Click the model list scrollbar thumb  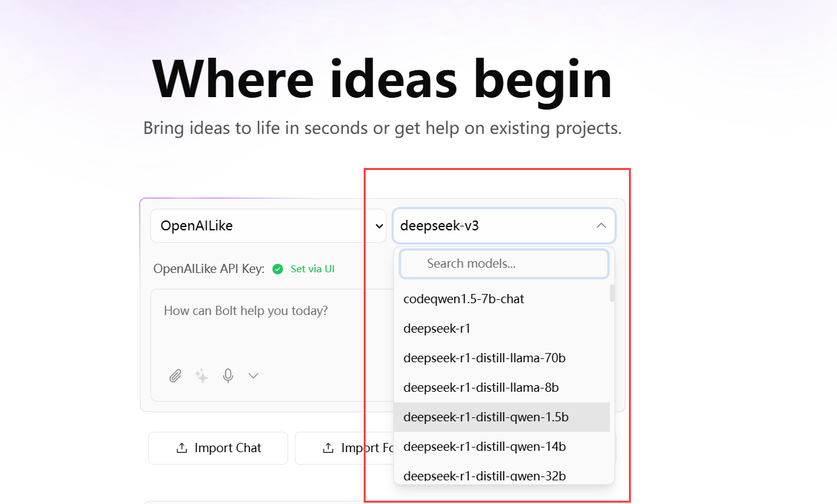pos(612,293)
